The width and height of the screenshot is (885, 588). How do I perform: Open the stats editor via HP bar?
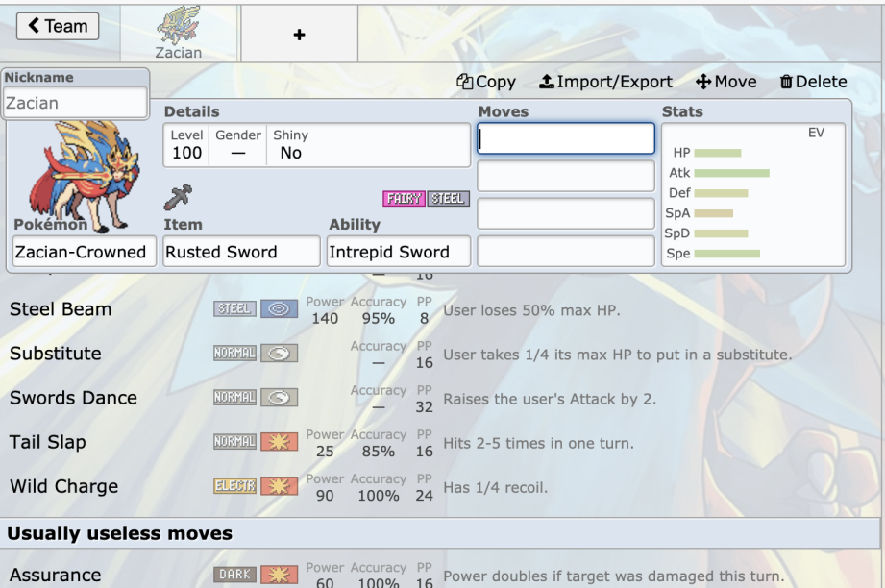pos(718,153)
